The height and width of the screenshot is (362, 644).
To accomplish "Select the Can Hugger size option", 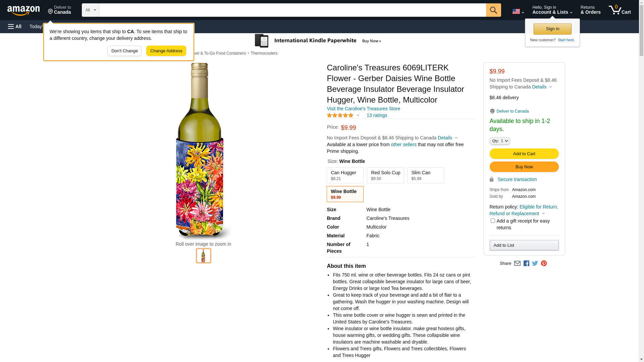I will click(345, 175).
